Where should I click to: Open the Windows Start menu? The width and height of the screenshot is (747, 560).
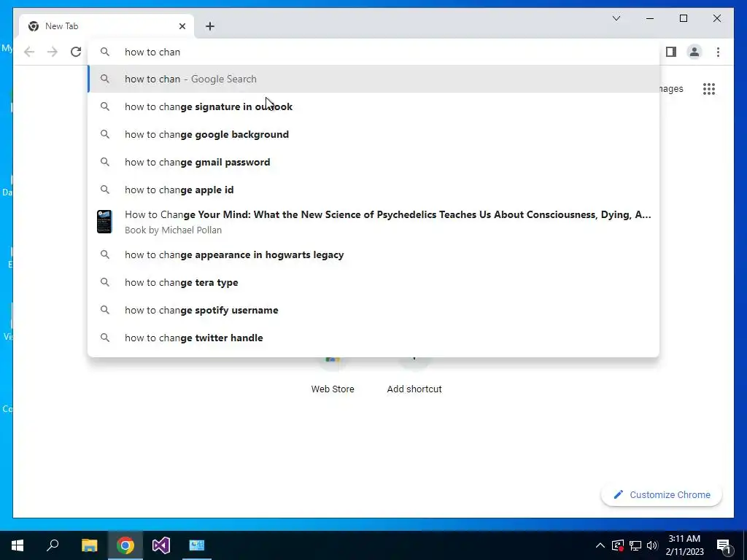click(18, 545)
